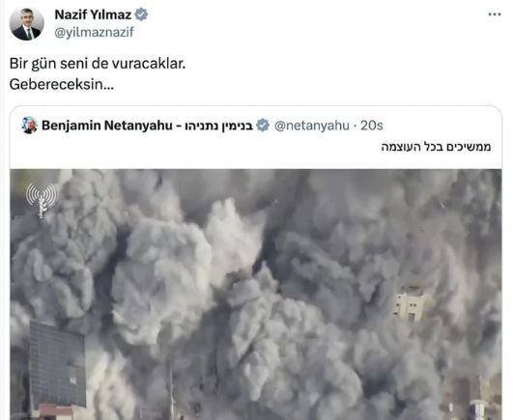Click the beige building visible through smoke
This screenshot has height=420, width=513.
409,303
